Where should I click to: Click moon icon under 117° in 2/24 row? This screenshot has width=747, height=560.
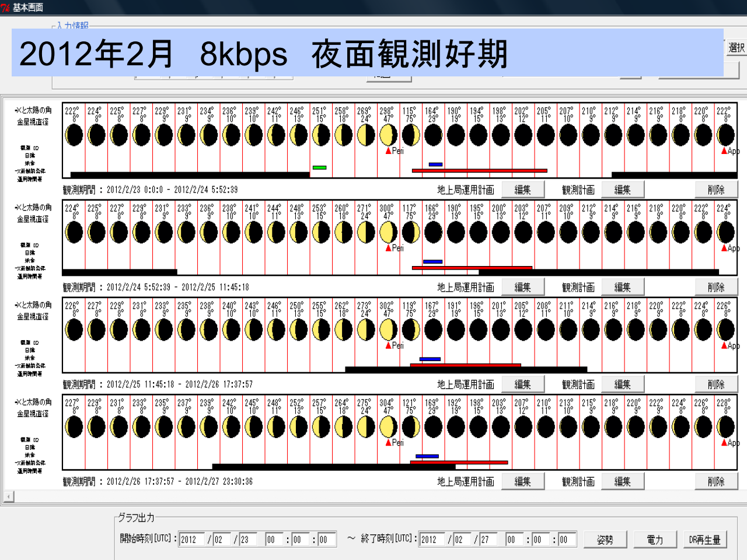coord(410,233)
